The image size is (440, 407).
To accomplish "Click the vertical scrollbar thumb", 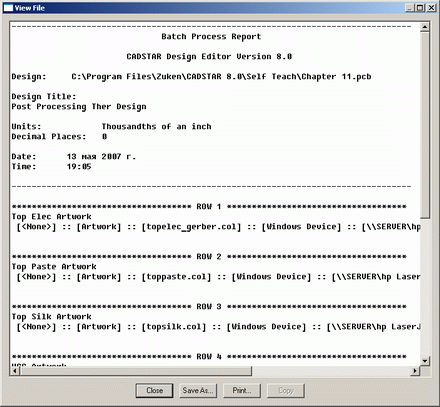I will point(425,125).
